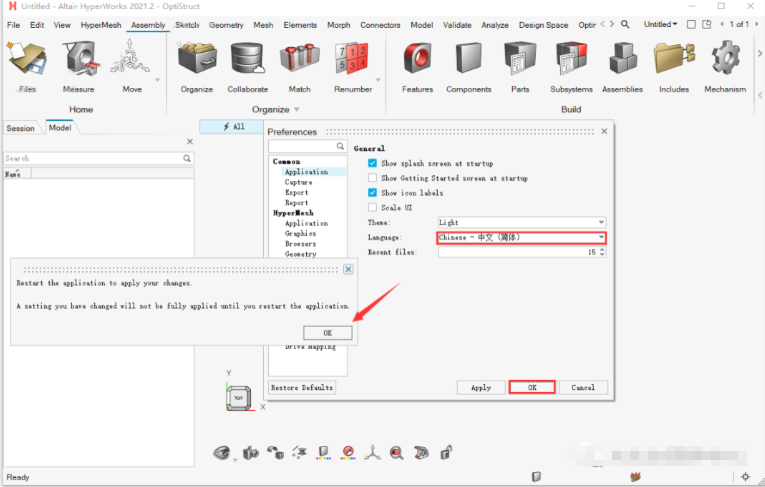This screenshot has height=487, width=765.
Task: Click the Recent files number field
Action: point(515,252)
